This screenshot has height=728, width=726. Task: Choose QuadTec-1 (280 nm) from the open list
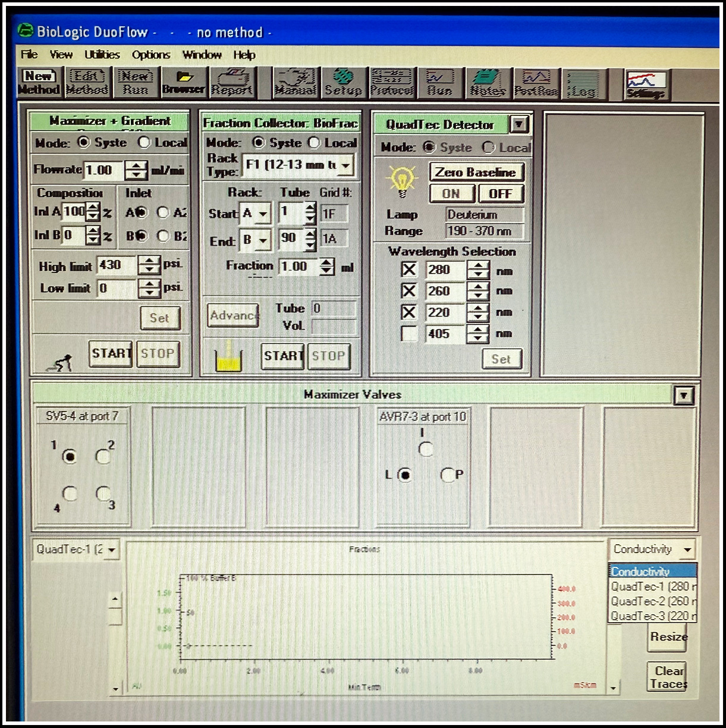pyautogui.click(x=652, y=586)
